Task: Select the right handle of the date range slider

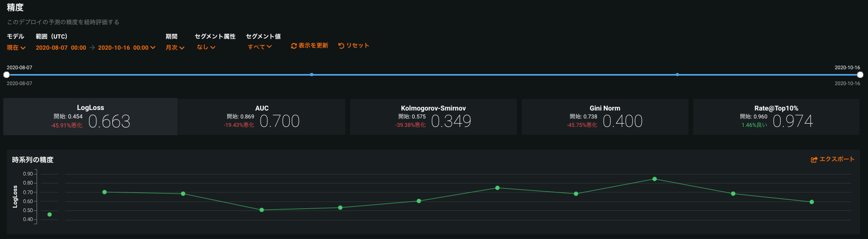Action: tap(860, 75)
